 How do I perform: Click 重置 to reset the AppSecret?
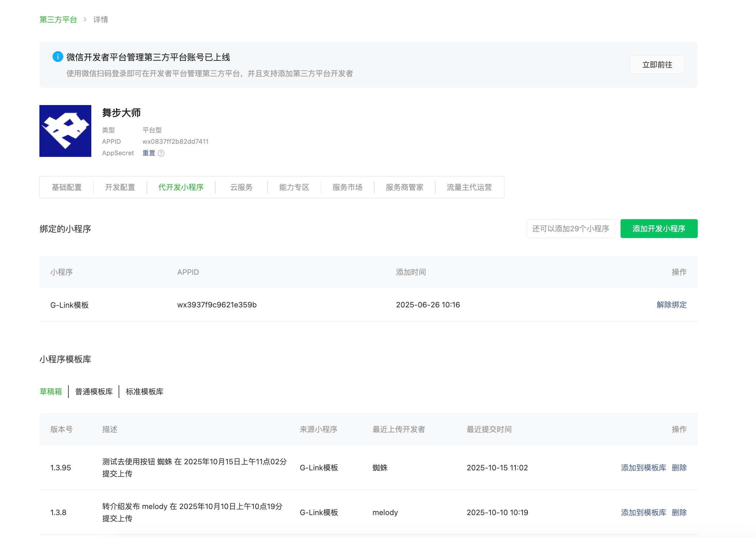pos(149,153)
